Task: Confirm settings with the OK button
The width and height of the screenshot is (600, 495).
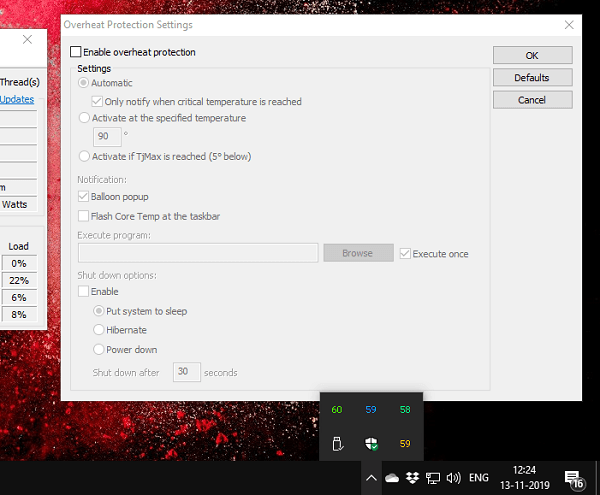Action: point(533,55)
